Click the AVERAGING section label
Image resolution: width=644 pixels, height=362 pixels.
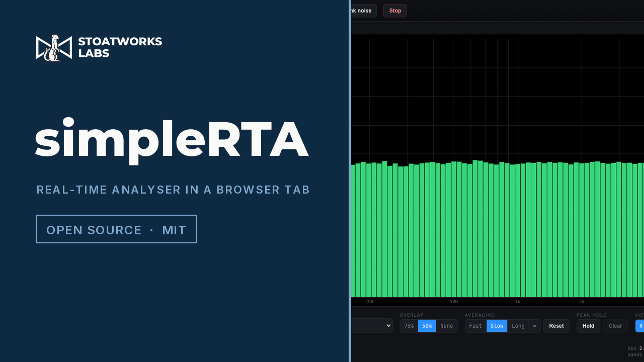tap(480, 315)
